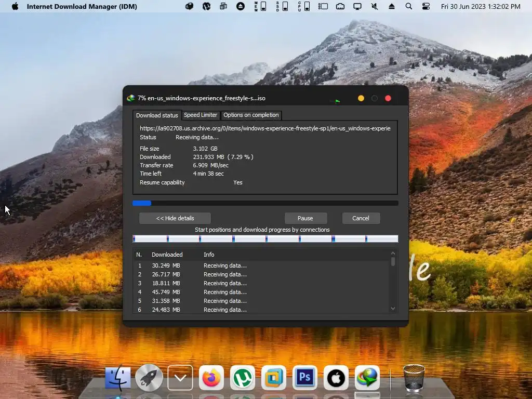
Task: Open the Options on completion tab
Action: pyautogui.click(x=251, y=115)
